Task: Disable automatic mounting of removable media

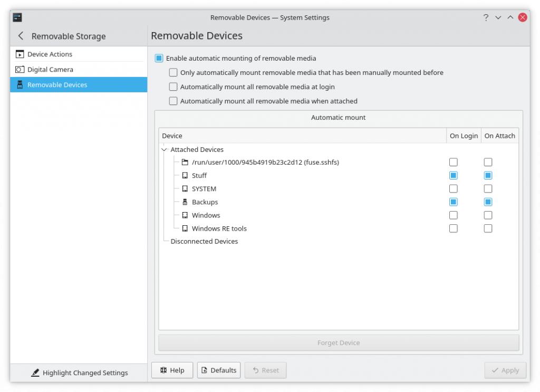Action: point(159,59)
